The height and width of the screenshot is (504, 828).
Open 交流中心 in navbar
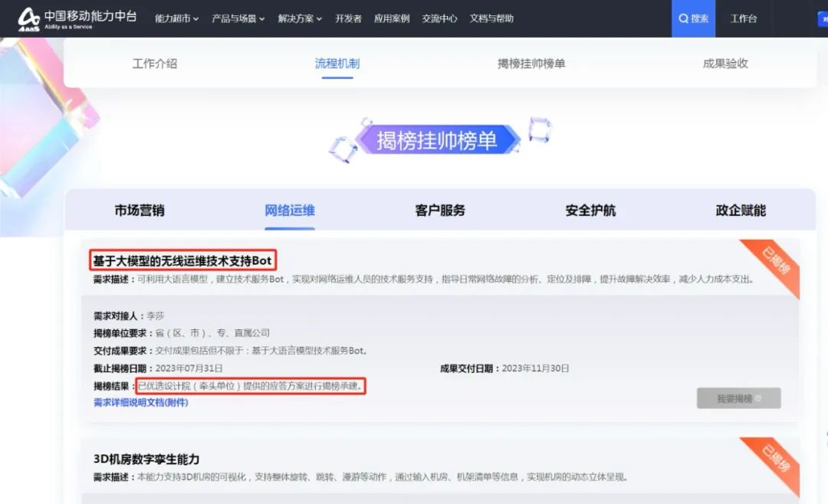coord(439,18)
